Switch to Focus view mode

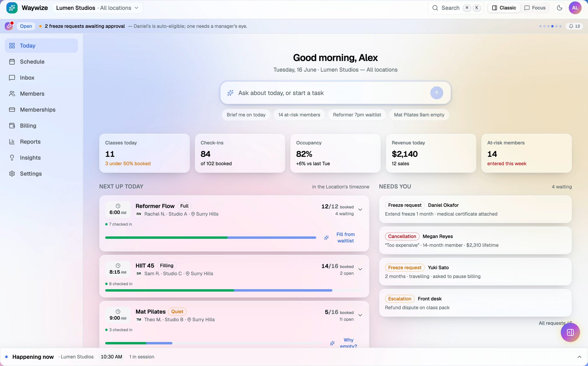(535, 8)
